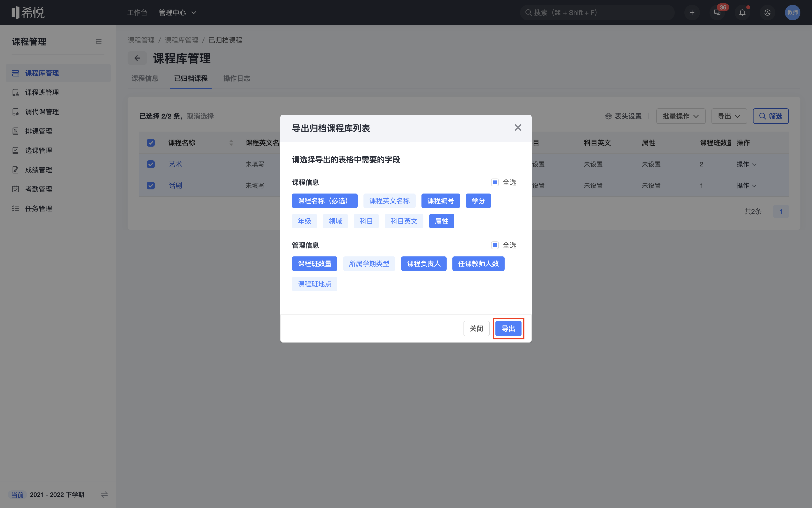Switch to the 已归档课程 tab
Image resolution: width=812 pixels, height=508 pixels.
click(191, 78)
